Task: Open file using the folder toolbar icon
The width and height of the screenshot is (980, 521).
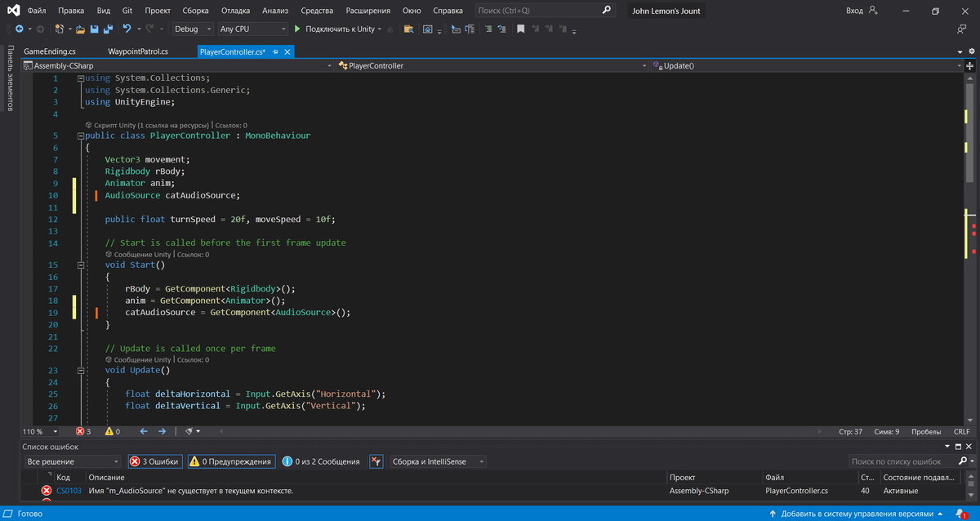Action: click(80, 29)
